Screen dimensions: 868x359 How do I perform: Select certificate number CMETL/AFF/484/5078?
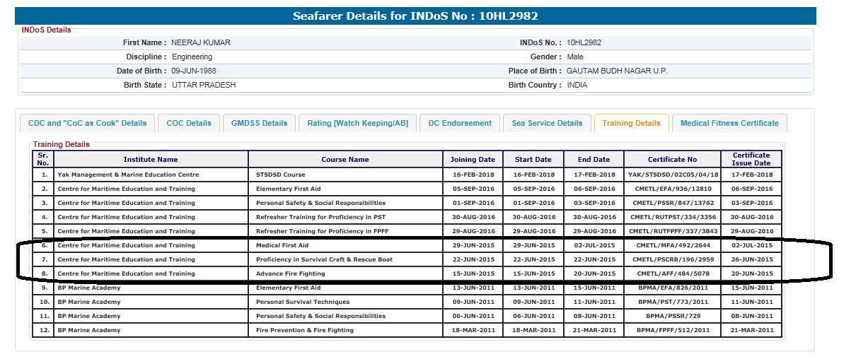672,273
